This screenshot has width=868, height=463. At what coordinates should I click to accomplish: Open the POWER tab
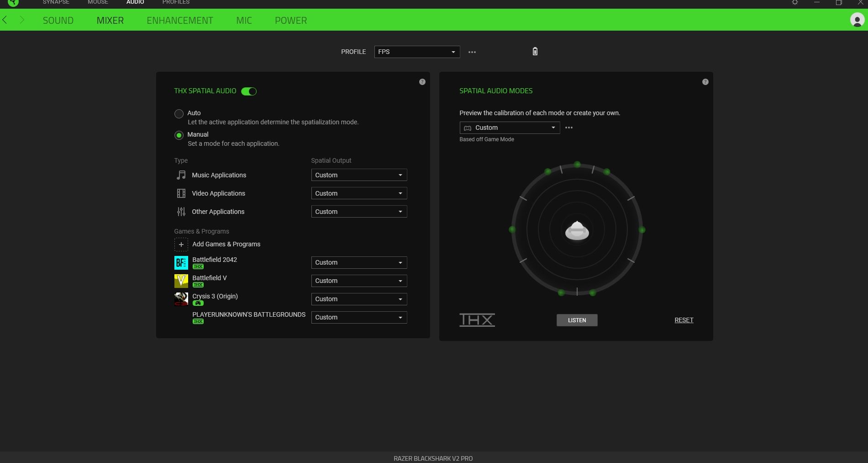(291, 21)
